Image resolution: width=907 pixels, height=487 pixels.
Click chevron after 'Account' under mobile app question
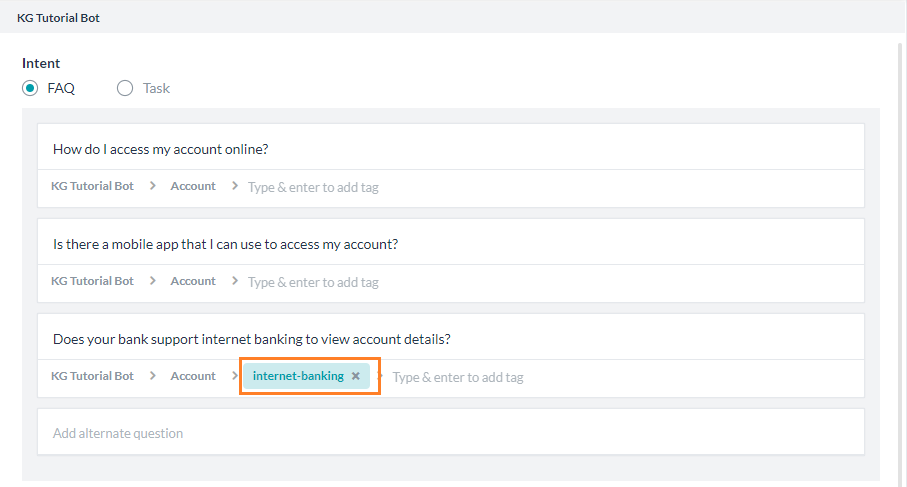pos(235,281)
